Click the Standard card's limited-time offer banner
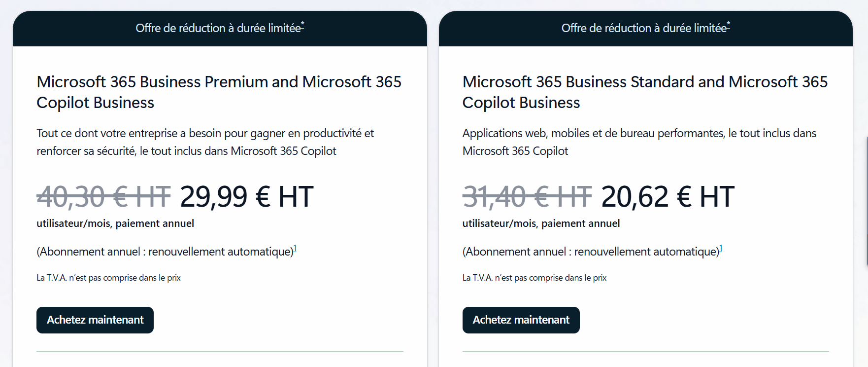This screenshot has height=367, width=868. 645,29
